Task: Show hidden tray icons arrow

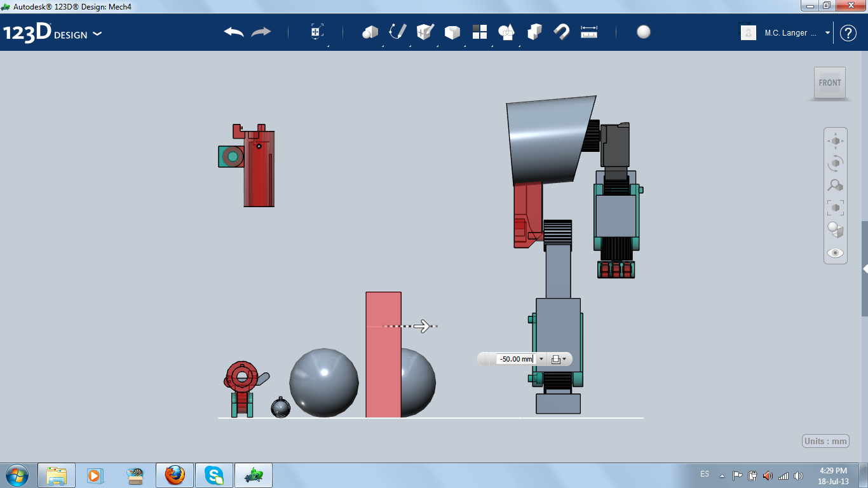Action: (722, 475)
